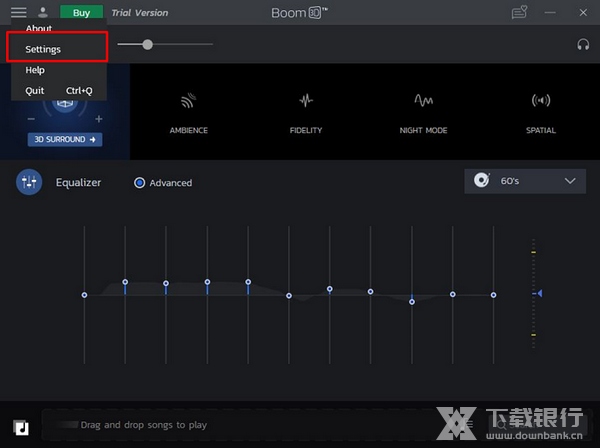
Task: Choose Help in the menu
Action: point(35,71)
